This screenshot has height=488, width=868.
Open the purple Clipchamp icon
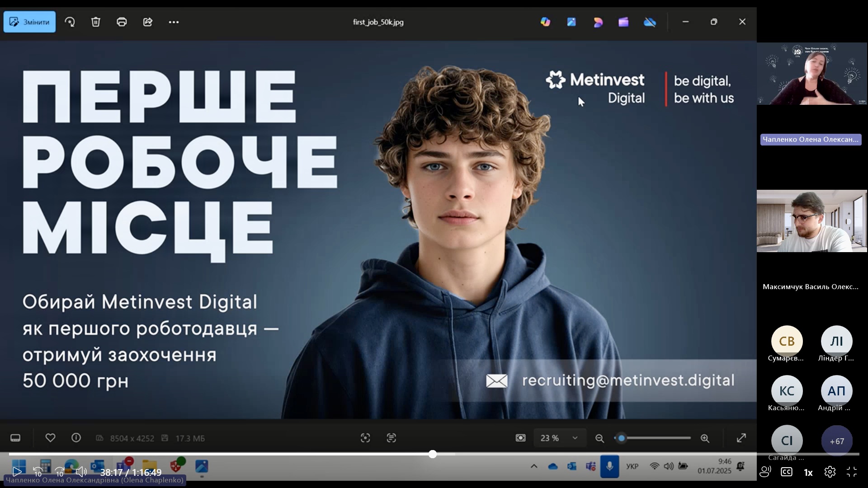623,22
